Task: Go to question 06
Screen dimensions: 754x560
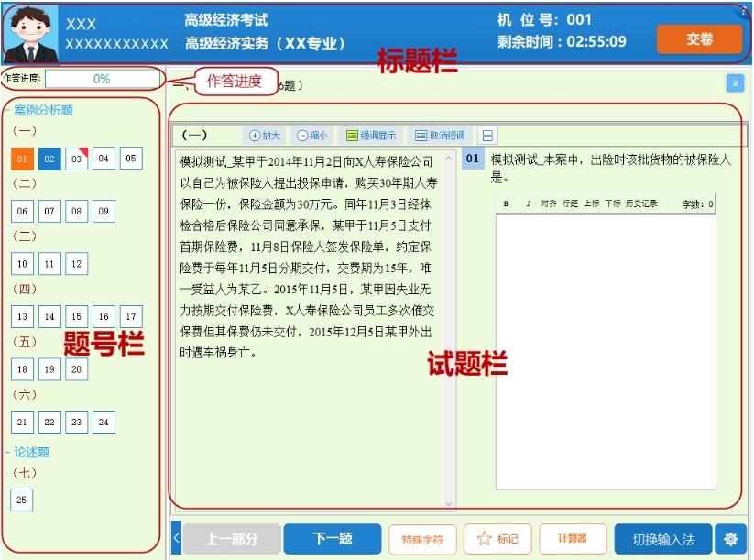Action: 22,211
